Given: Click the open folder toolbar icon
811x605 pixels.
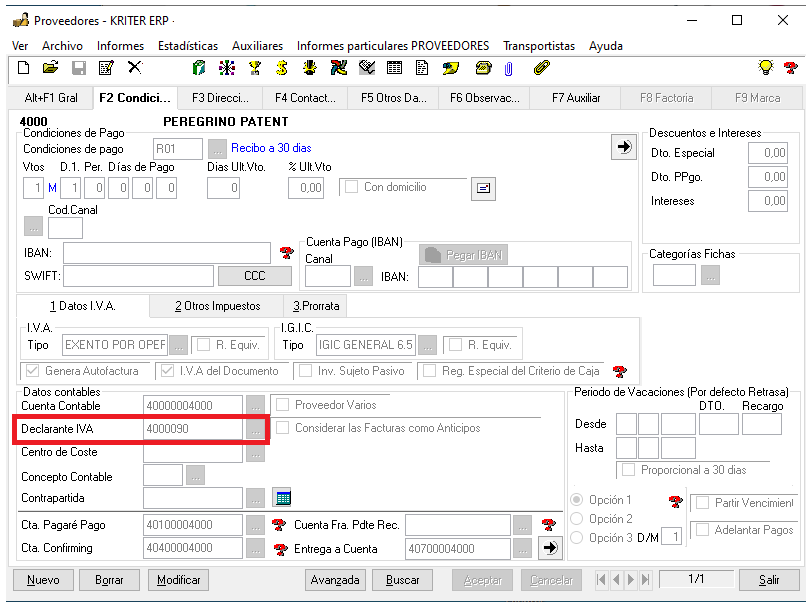Looking at the screenshot, I should coord(51,68).
